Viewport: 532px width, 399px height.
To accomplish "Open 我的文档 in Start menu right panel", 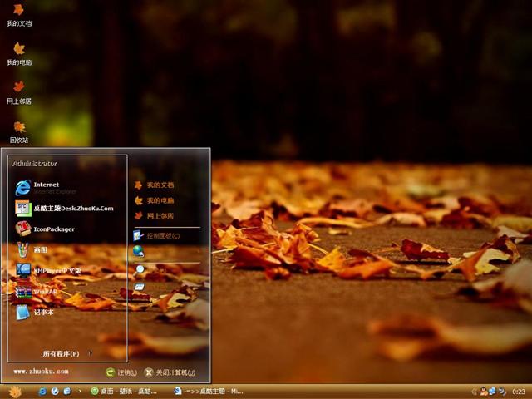I will tap(160, 185).
